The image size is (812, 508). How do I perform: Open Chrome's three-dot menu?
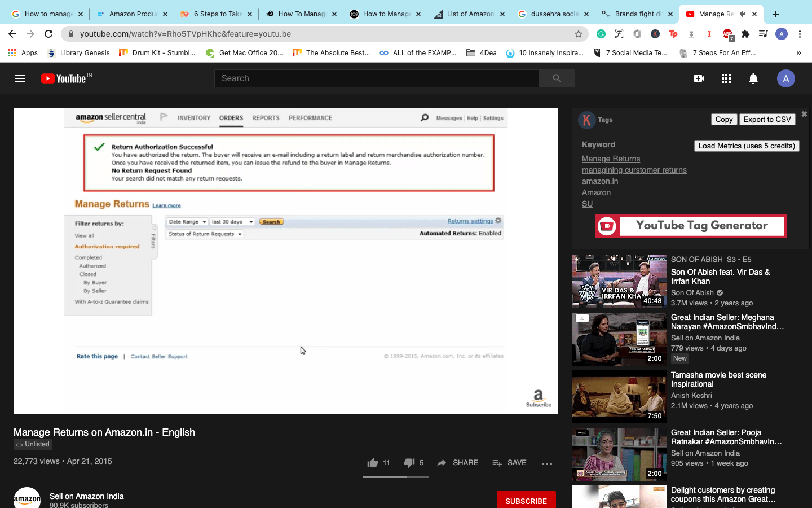pyautogui.click(x=800, y=34)
